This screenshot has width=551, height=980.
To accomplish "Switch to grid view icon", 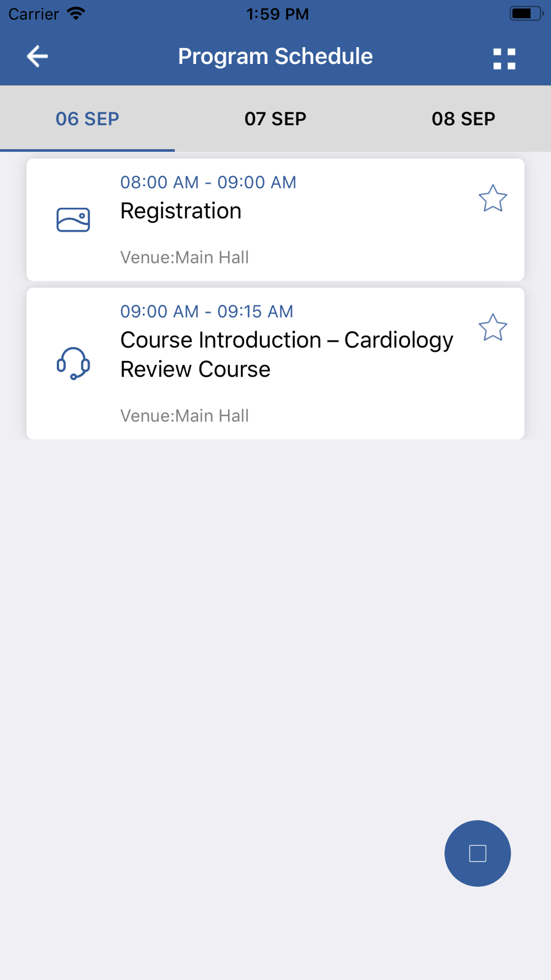I will (504, 59).
